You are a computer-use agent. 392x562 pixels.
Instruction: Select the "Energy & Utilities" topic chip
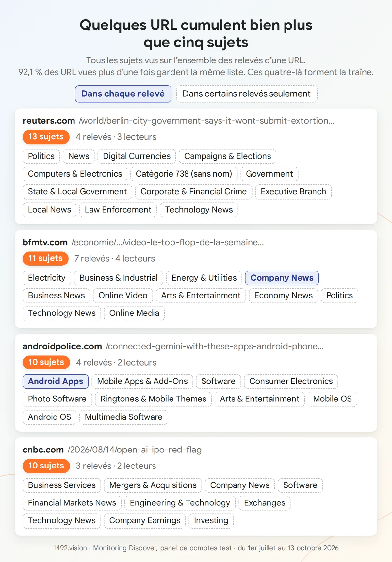tap(204, 278)
